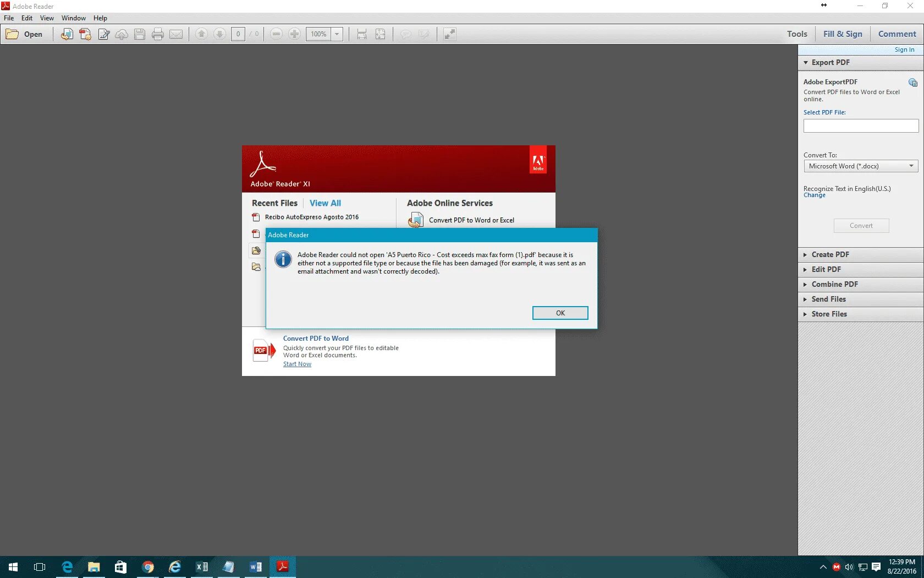Viewport: 924px width, 578px height.
Task: Click the fit width scrolling icon
Action: [362, 34]
